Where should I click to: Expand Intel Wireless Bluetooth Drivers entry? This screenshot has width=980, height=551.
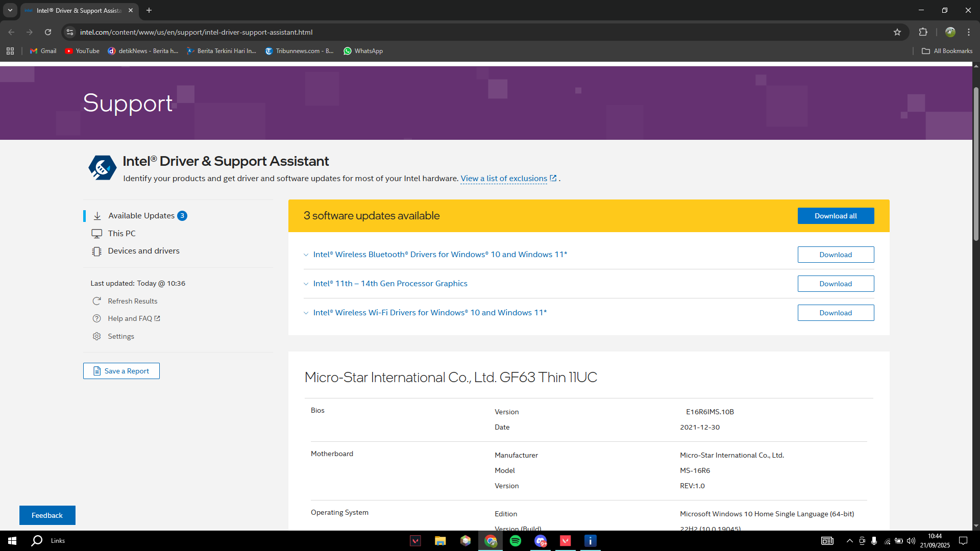[440, 255]
